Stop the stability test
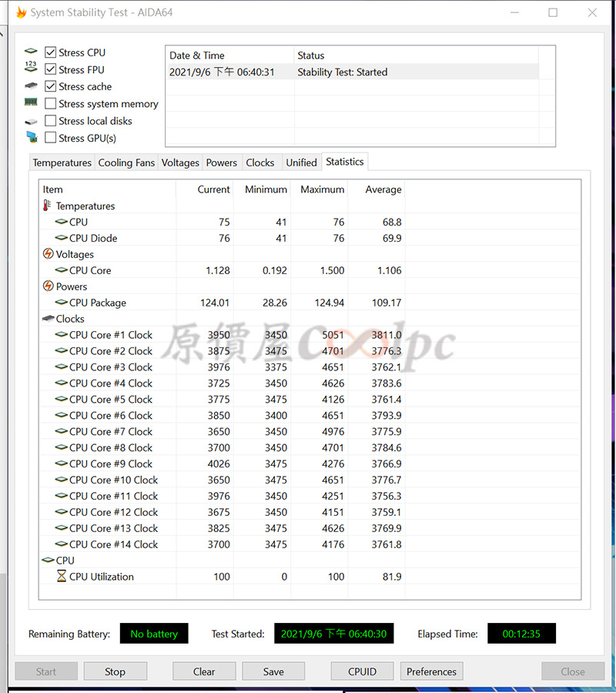 (115, 671)
